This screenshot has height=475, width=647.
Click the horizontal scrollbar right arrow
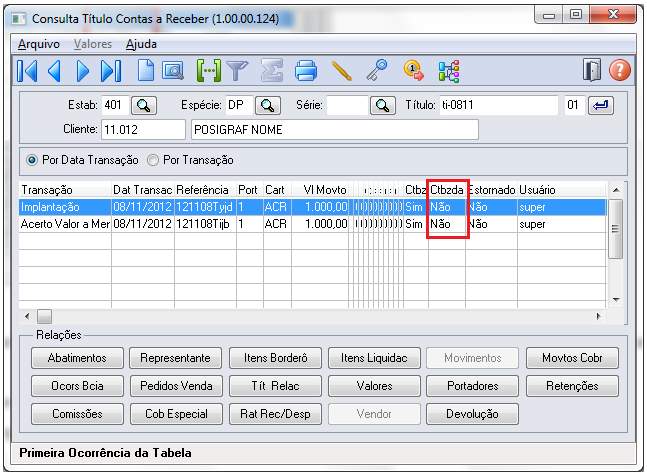(x=598, y=317)
